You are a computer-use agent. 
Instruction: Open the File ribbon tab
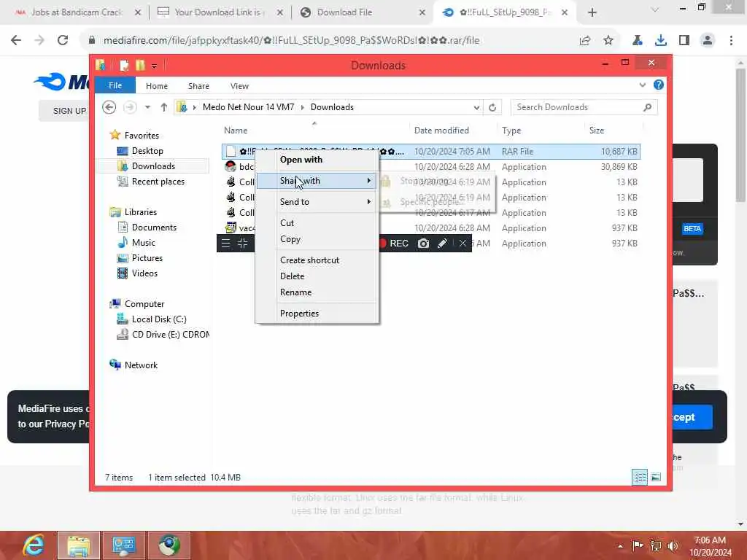coord(115,85)
